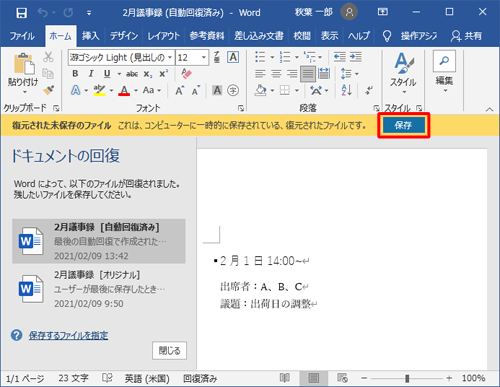Screen dimensions: 500x387
Task: Click the Decrease Indent icon
Action: [x=340, y=57]
